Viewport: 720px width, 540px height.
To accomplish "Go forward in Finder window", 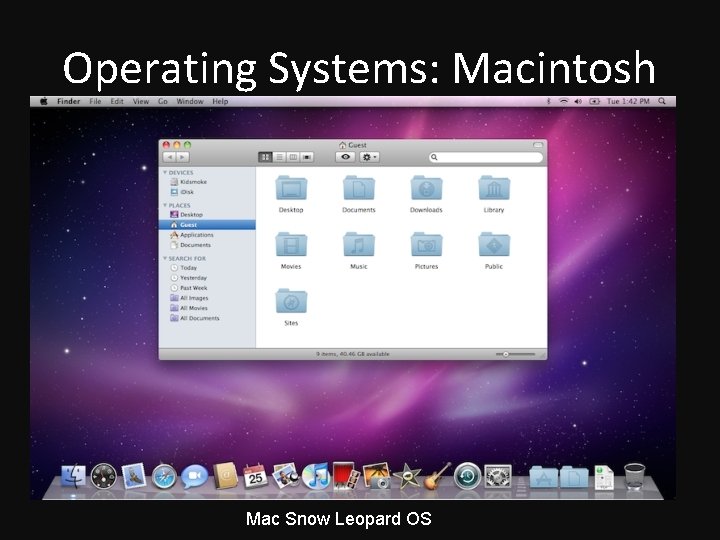I will point(182,157).
